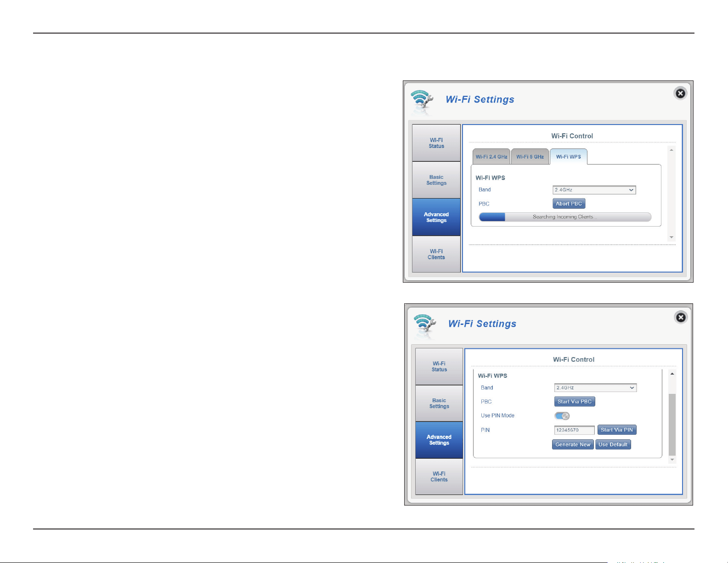
Task: Open Basic Settings in the lower window
Action: (439, 403)
